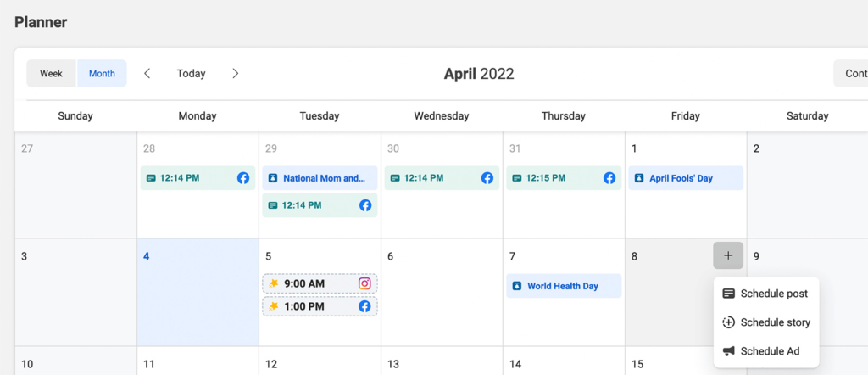Go to previous month with left chevron
Screen dimensions: 868x375
[x=147, y=74]
